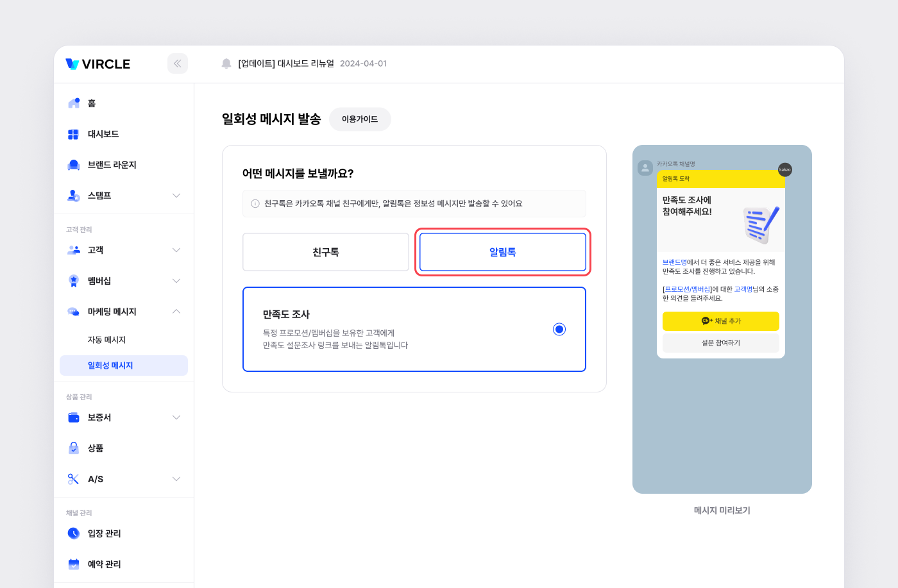
Task: Click the notification bell icon
Action: point(226,63)
